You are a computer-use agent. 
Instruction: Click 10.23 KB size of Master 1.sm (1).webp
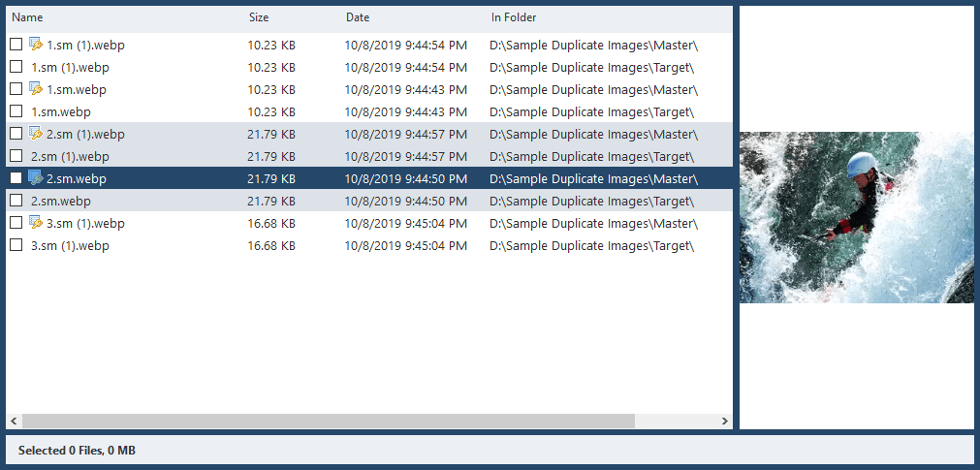pos(271,45)
